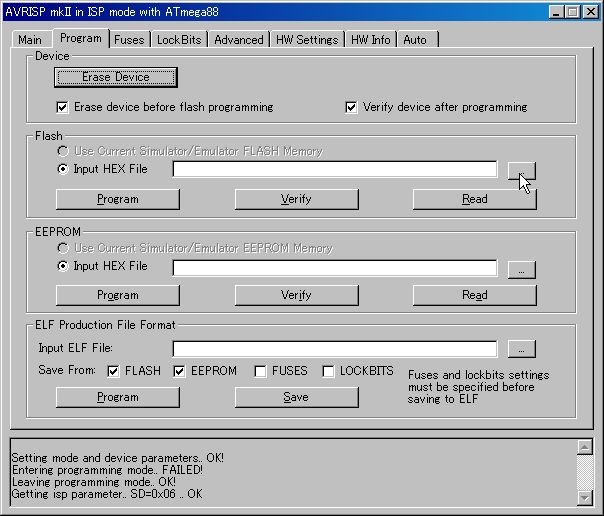Click 'Leaving programming mode.. OK!' log line

[x=94, y=482]
